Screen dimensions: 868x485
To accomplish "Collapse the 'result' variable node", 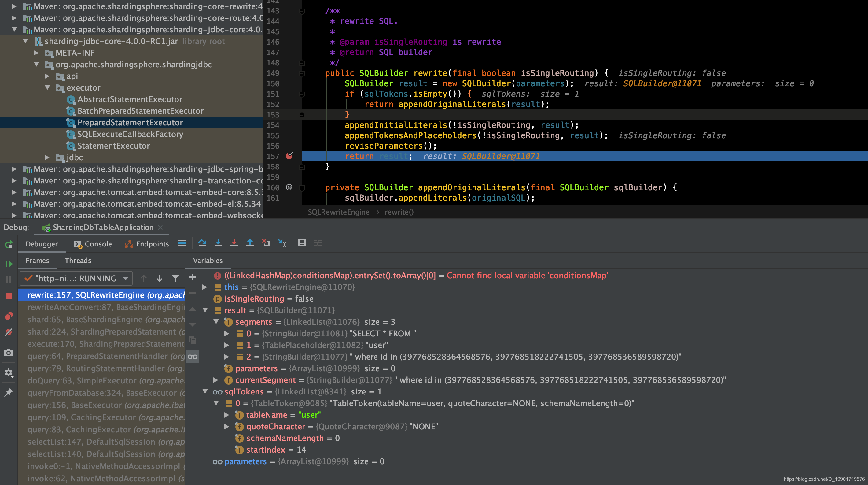I will point(205,310).
